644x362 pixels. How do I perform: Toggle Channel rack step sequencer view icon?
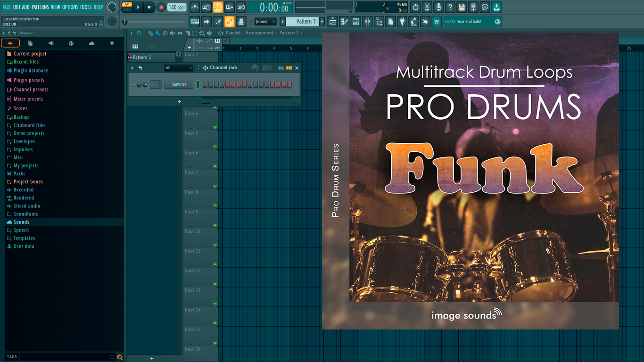pos(289,68)
